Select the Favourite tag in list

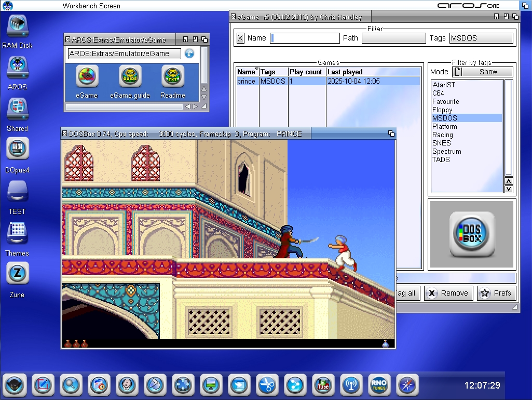[446, 101]
